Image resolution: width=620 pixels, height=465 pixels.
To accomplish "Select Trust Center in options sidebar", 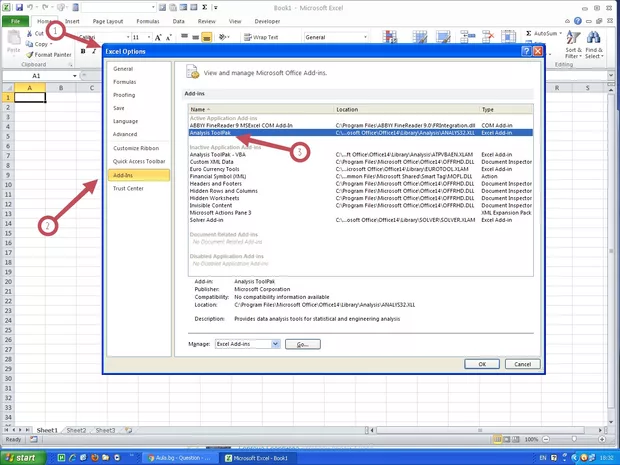I will click(x=128, y=188).
